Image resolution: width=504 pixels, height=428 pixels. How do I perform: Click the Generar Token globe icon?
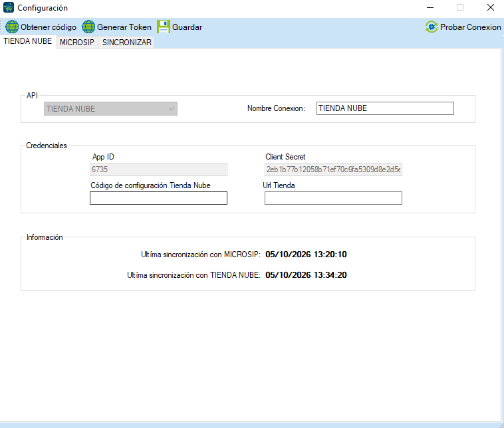[x=88, y=27]
